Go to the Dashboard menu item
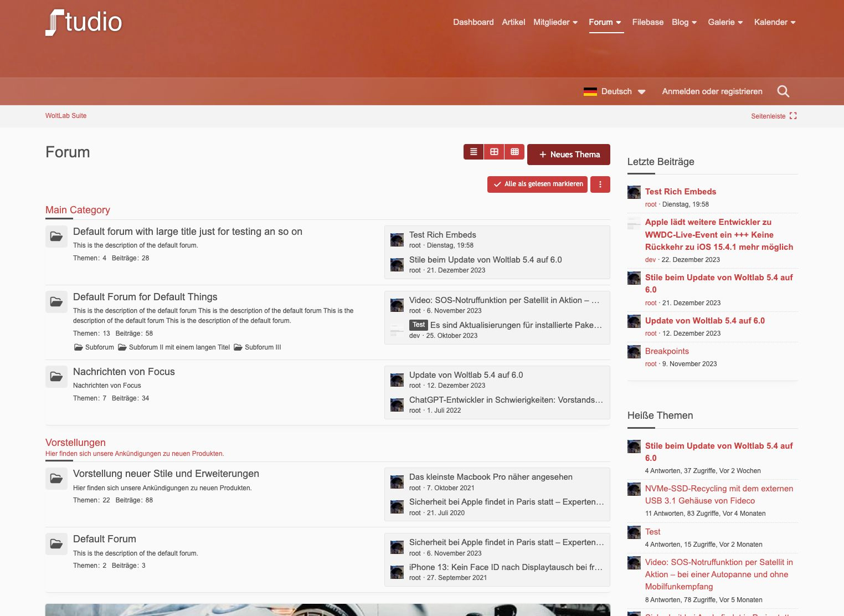 click(473, 22)
